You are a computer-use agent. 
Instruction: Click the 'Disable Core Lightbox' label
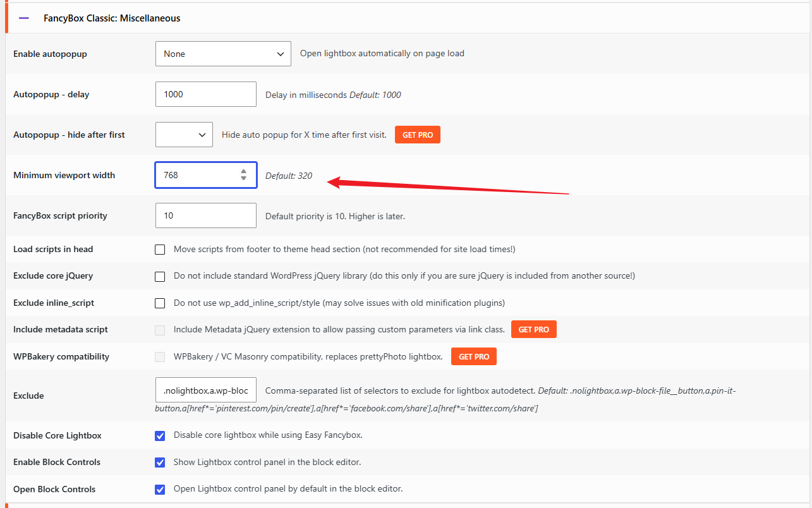tap(58, 435)
